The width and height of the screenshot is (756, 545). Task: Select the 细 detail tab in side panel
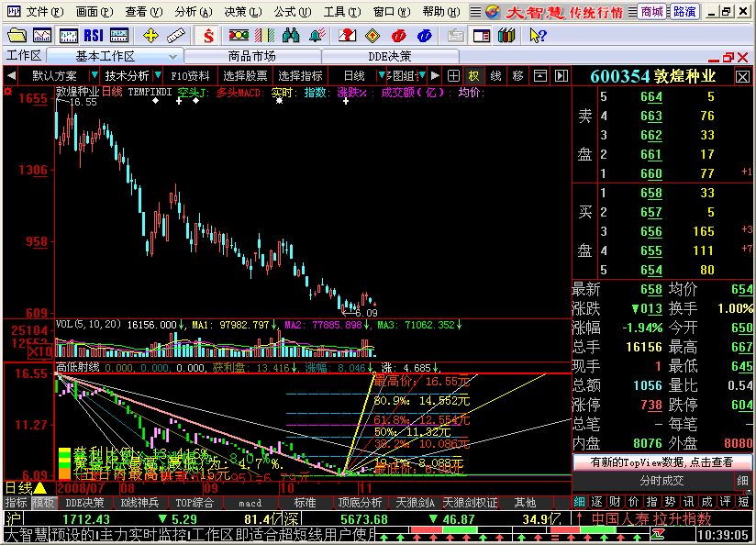pyautogui.click(x=579, y=502)
